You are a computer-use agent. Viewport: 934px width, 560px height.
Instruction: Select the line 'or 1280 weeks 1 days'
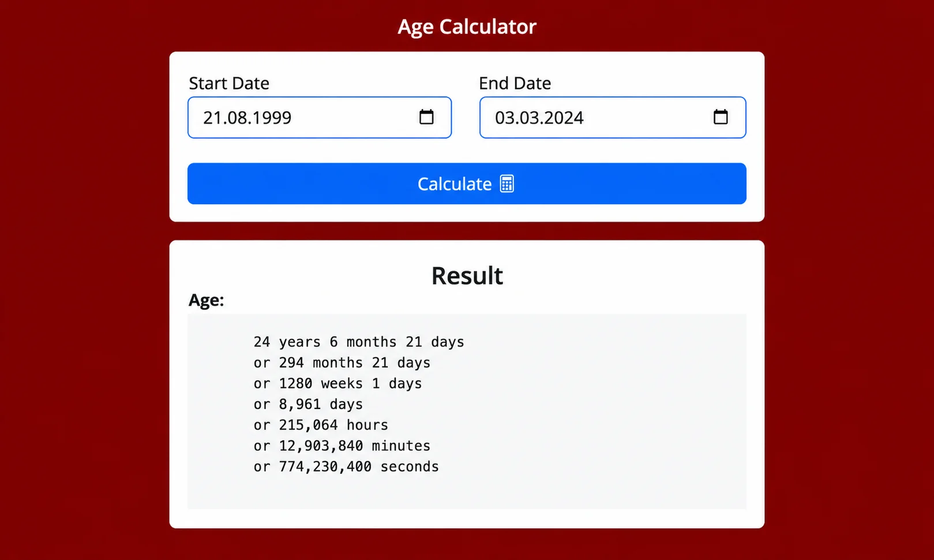337,384
